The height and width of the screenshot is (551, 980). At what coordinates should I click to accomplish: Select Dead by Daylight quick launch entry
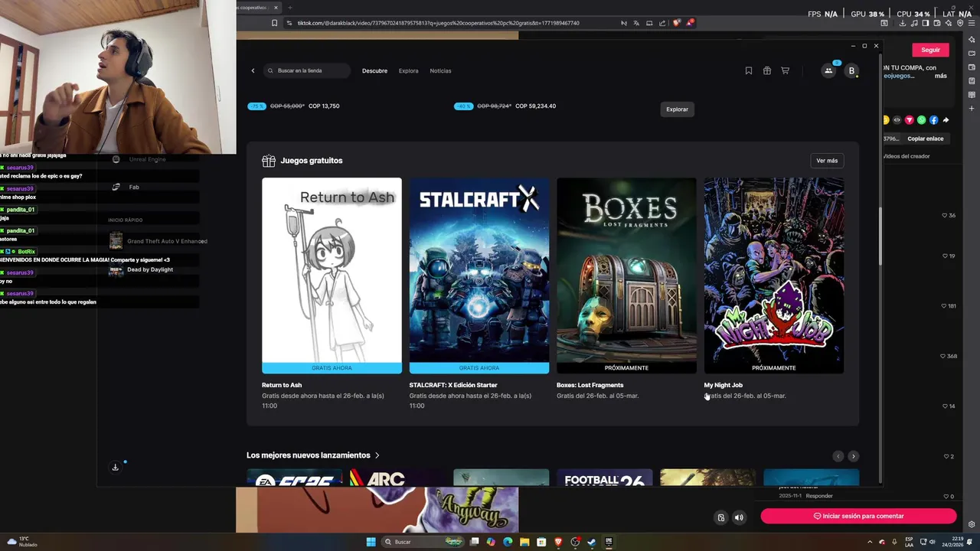(x=141, y=269)
